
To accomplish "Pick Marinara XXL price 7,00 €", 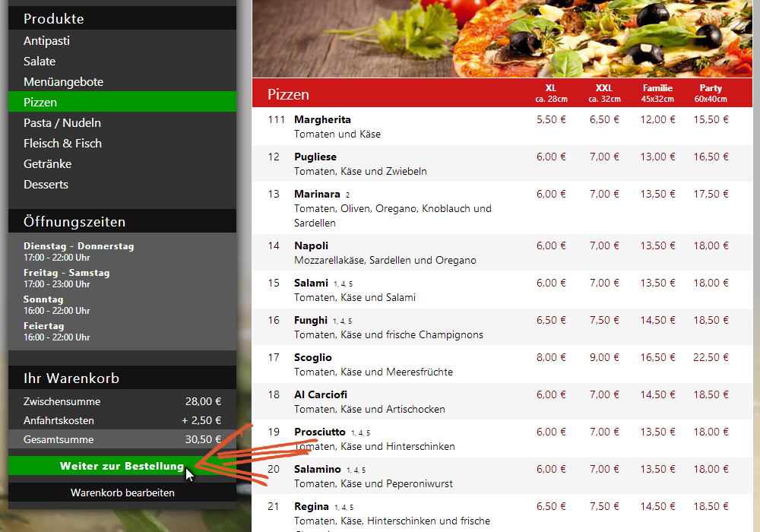I will pyautogui.click(x=604, y=195).
